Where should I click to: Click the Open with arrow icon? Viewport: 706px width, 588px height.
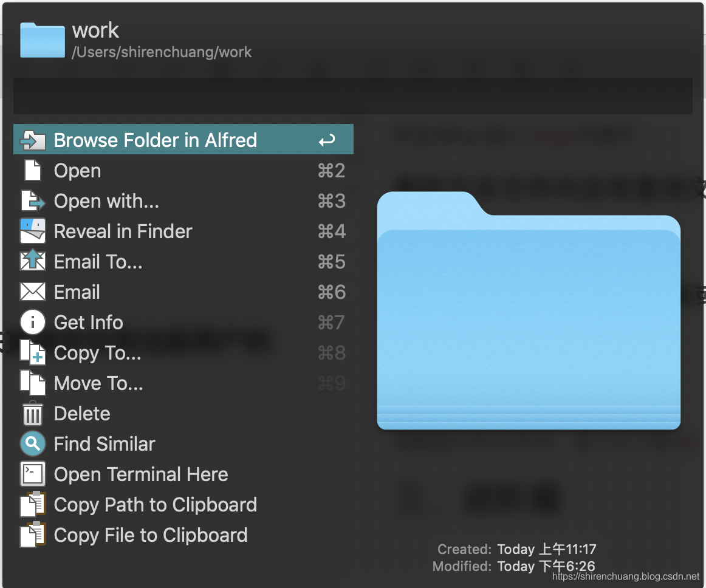coord(33,201)
